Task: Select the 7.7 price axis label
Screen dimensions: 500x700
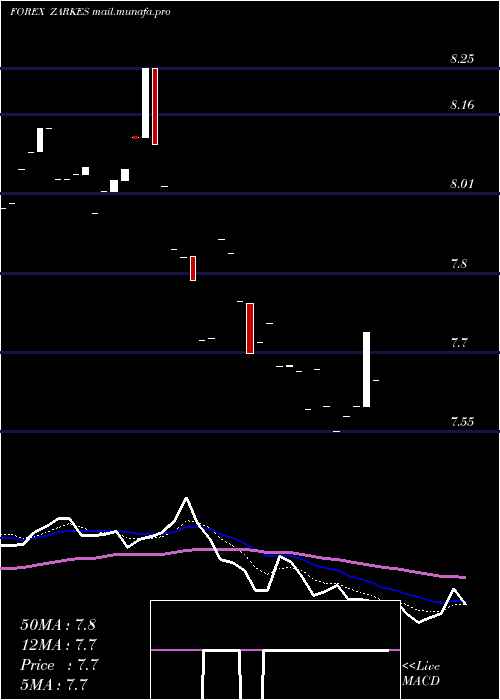Action: click(x=459, y=343)
